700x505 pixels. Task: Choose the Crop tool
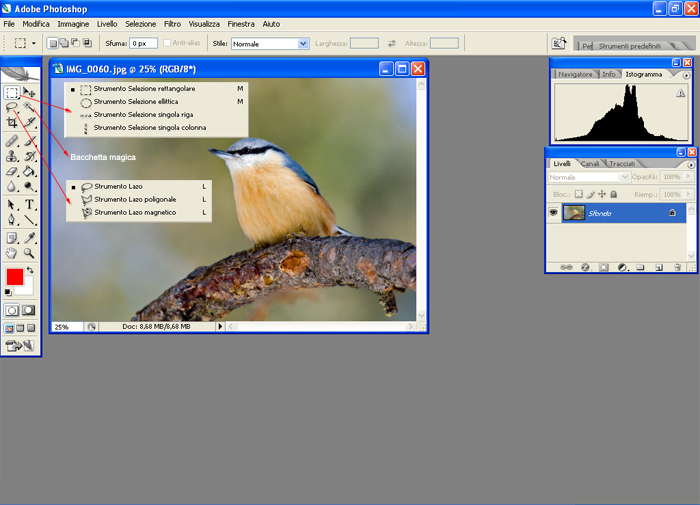coord(12,122)
